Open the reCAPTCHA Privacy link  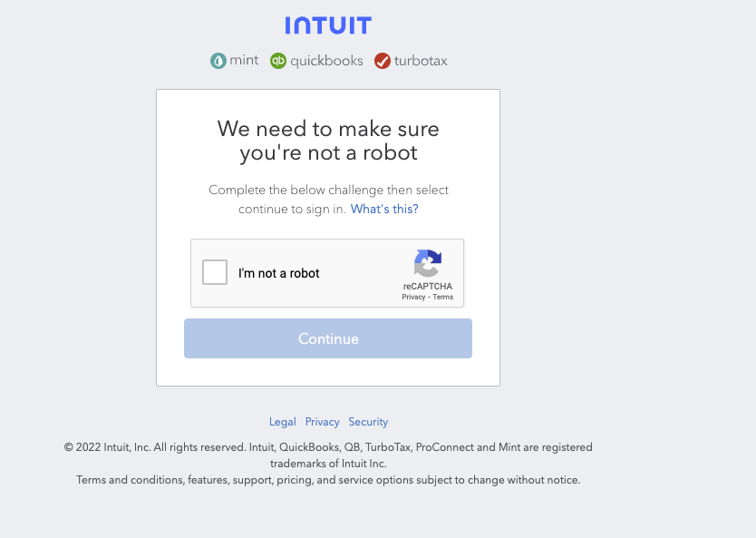click(x=413, y=298)
